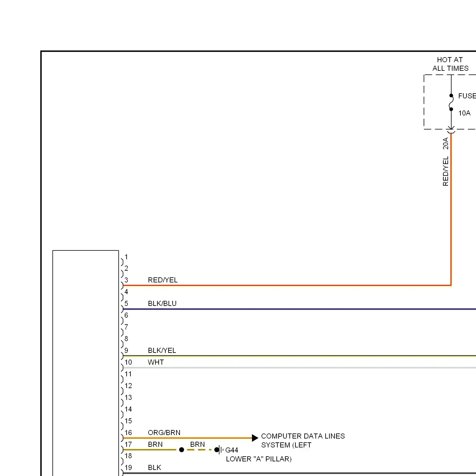
Task: Click pin number 18 on connector
Action: (x=128, y=456)
